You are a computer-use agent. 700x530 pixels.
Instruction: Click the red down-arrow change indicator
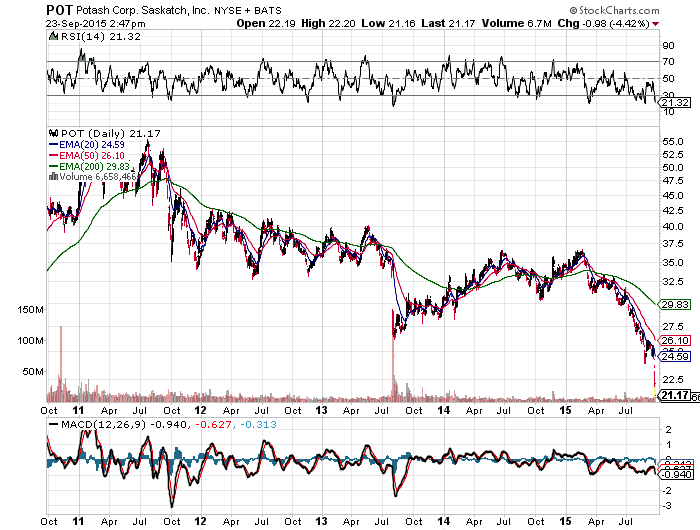coord(655,24)
